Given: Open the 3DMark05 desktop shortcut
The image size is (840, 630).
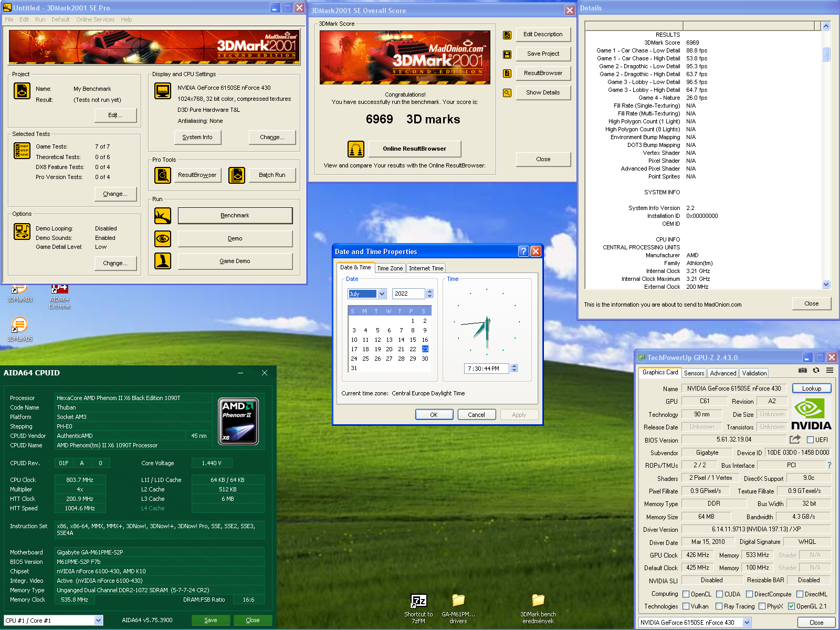Looking at the screenshot, I should (20, 329).
